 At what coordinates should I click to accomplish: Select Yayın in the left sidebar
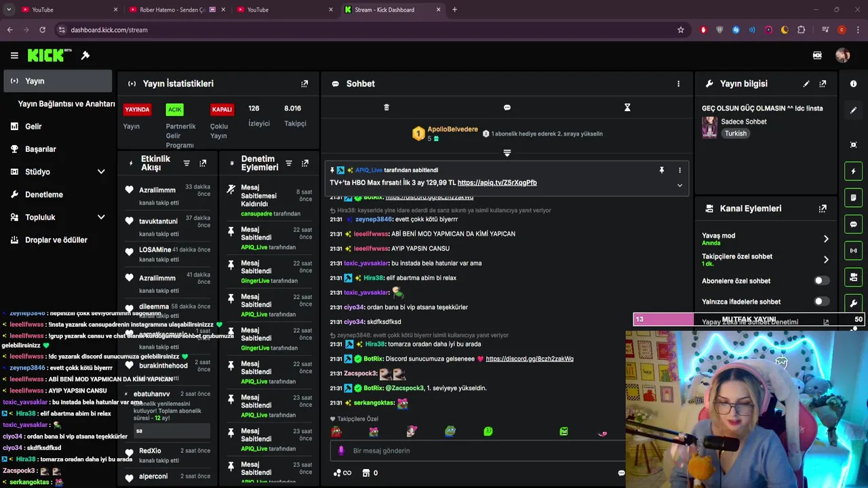(x=58, y=81)
